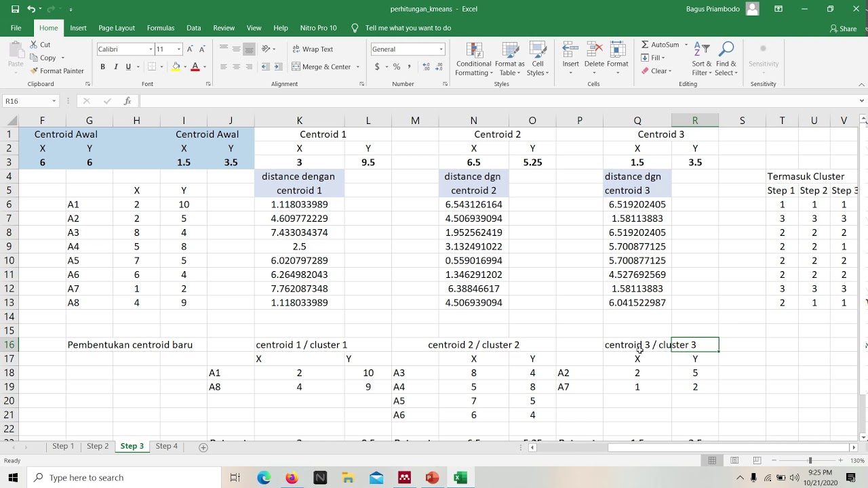Open the Fill Color yellow swatch
Viewport: 868px width, 488px height.
176,66
